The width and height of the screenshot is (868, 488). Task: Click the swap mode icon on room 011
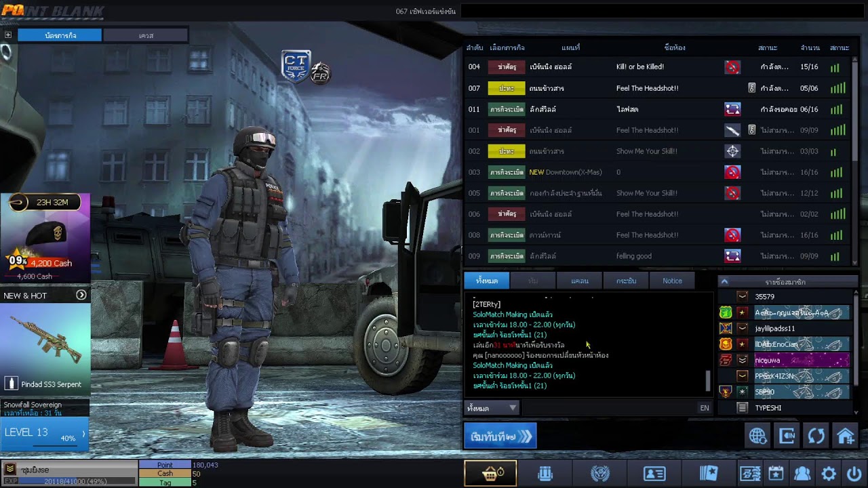click(x=732, y=109)
